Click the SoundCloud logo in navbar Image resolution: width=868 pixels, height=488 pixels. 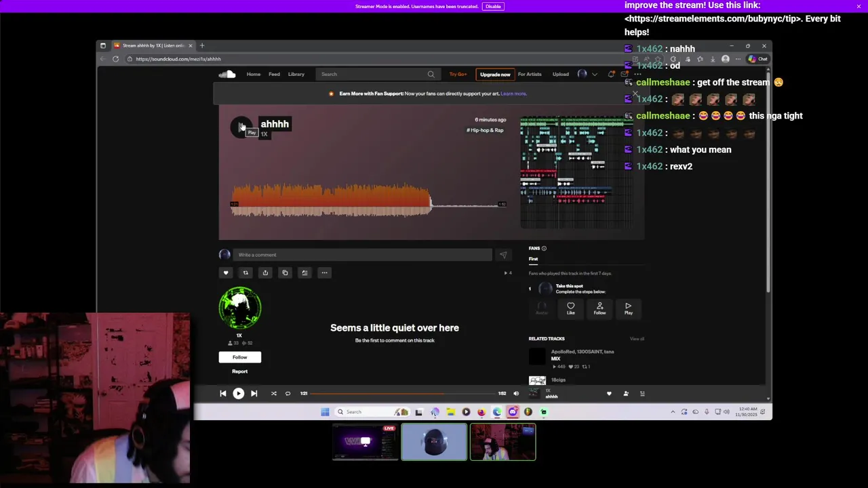pos(227,75)
